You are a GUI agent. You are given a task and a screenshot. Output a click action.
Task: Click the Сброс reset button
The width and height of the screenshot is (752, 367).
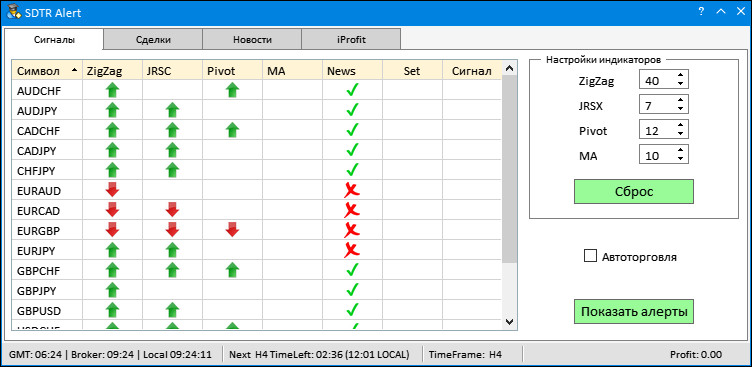634,191
